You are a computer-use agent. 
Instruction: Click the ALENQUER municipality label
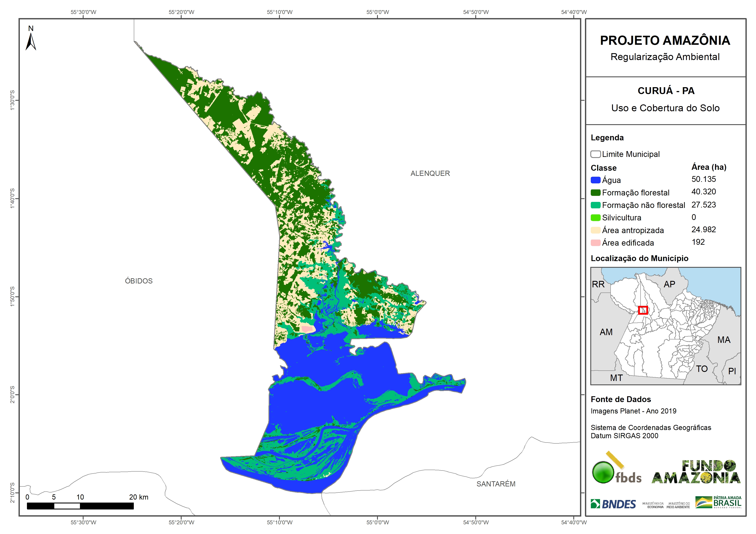coord(430,173)
